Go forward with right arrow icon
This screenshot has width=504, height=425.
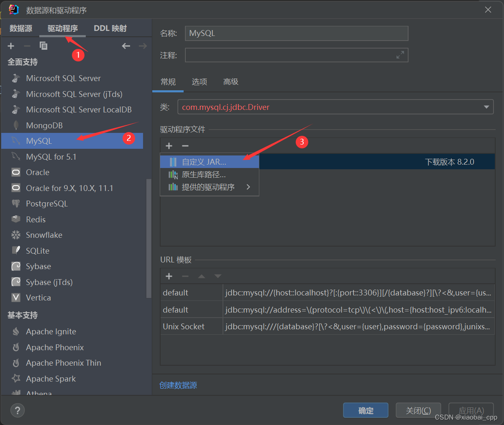click(143, 46)
